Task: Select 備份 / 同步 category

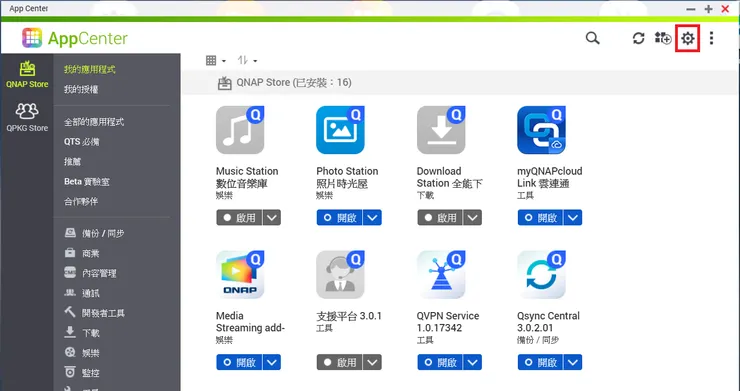Action: (94, 233)
